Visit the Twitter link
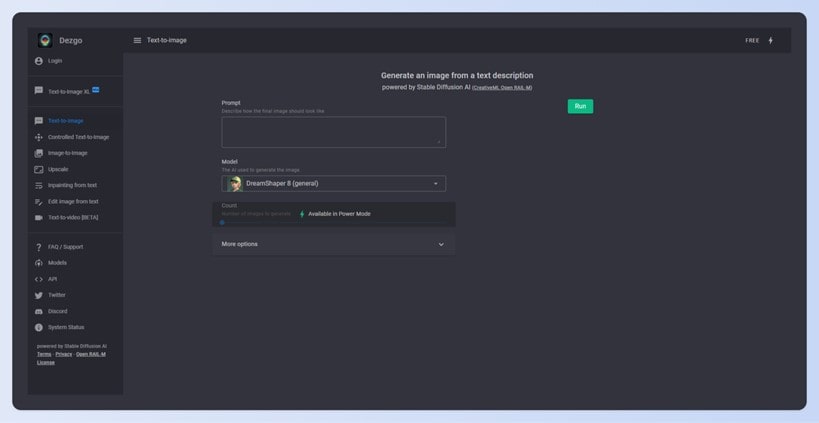The height and width of the screenshot is (423, 819). click(57, 295)
